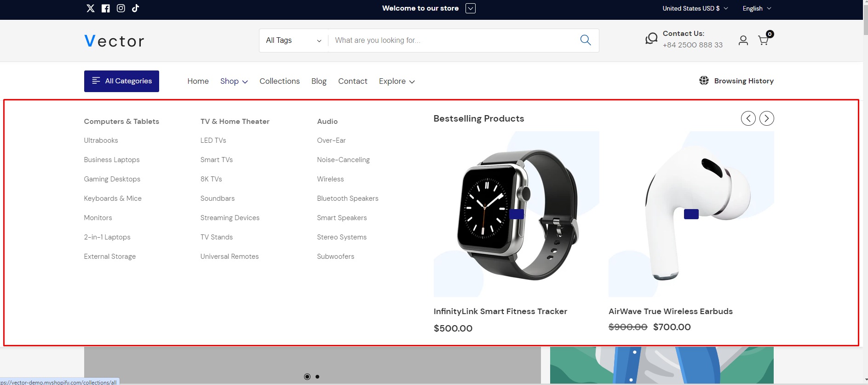The width and height of the screenshot is (868, 385).
Task: Select the first slideshow dot
Action: [307, 377]
